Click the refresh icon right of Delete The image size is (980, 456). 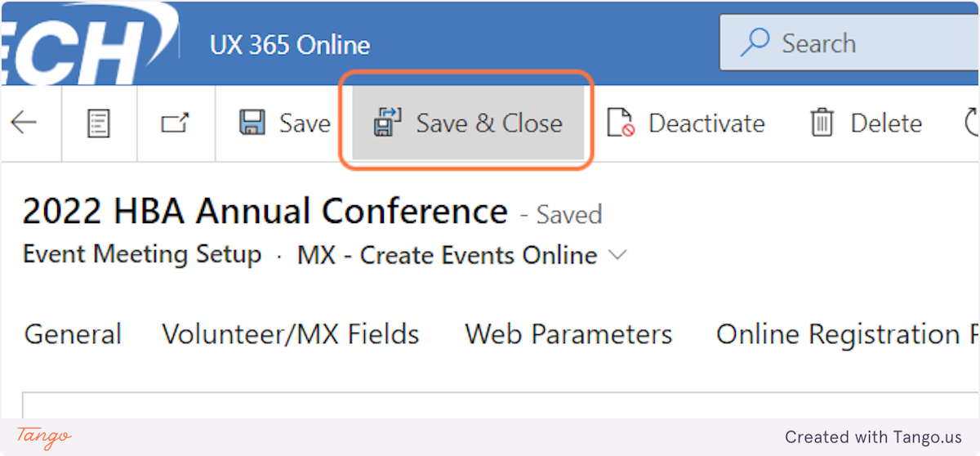(x=972, y=123)
